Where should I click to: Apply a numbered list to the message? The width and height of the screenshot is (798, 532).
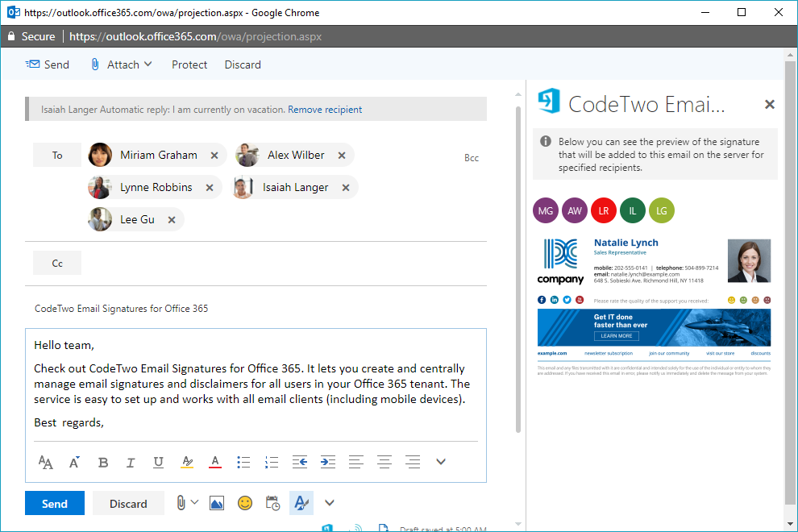272,461
